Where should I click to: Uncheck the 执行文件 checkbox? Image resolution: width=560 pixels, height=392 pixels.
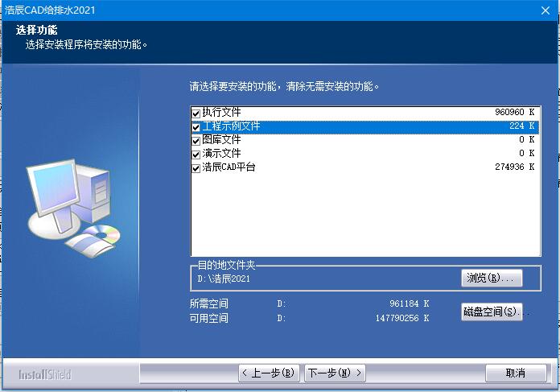[x=196, y=113]
